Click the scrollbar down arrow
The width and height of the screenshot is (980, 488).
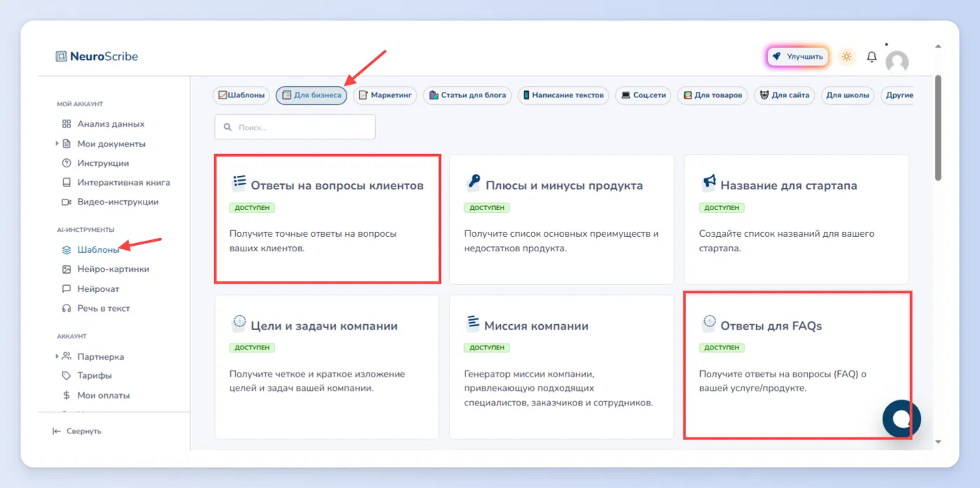(938, 442)
